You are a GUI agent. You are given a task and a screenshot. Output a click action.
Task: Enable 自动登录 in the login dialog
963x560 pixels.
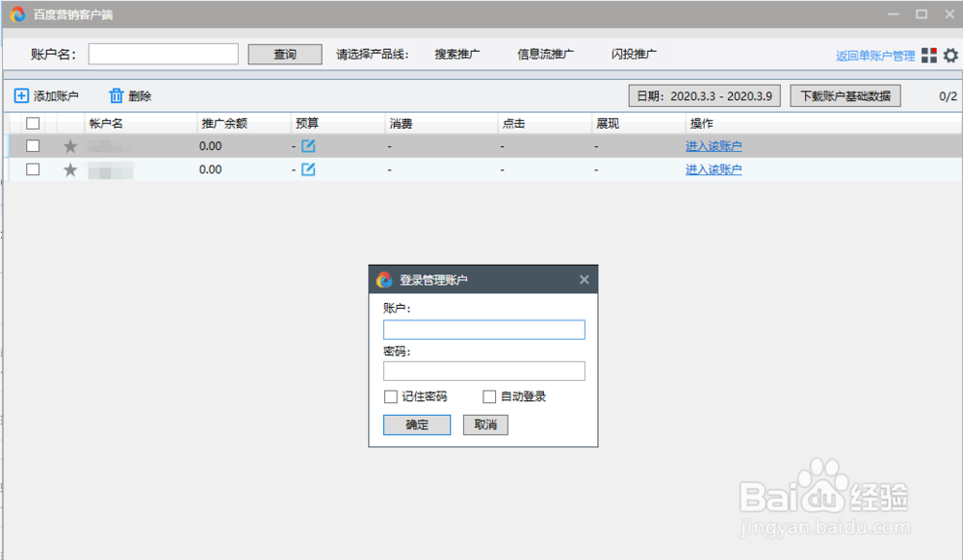coord(488,396)
